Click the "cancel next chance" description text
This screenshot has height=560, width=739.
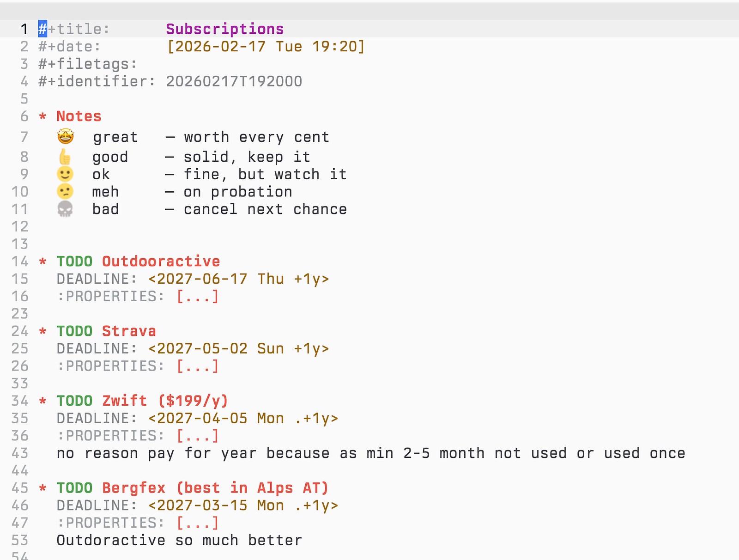[x=266, y=210]
